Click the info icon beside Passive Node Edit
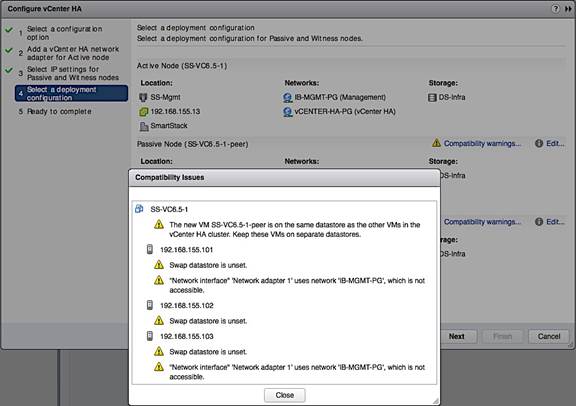 tap(539, 144)
